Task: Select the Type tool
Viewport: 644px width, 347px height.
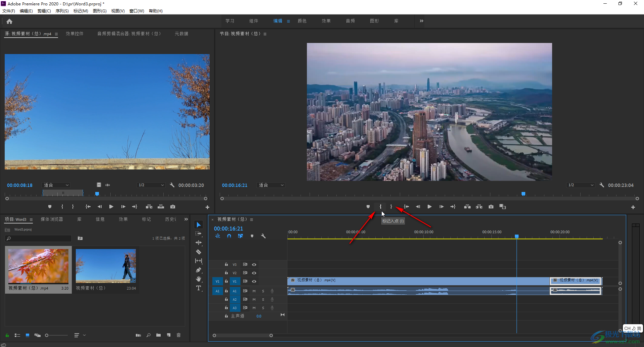Action: [199, 288]
